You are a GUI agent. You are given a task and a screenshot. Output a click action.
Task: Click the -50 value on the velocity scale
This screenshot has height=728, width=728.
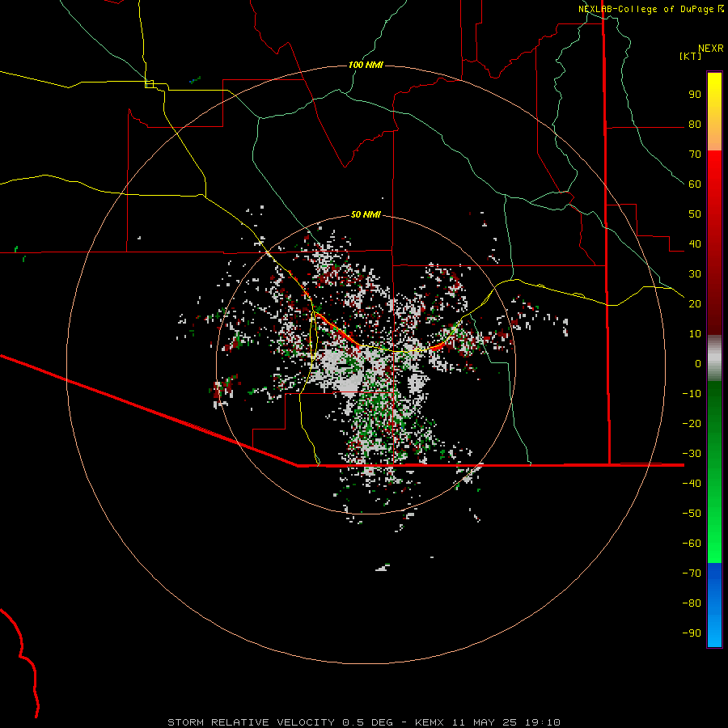(x=692, y=513)
